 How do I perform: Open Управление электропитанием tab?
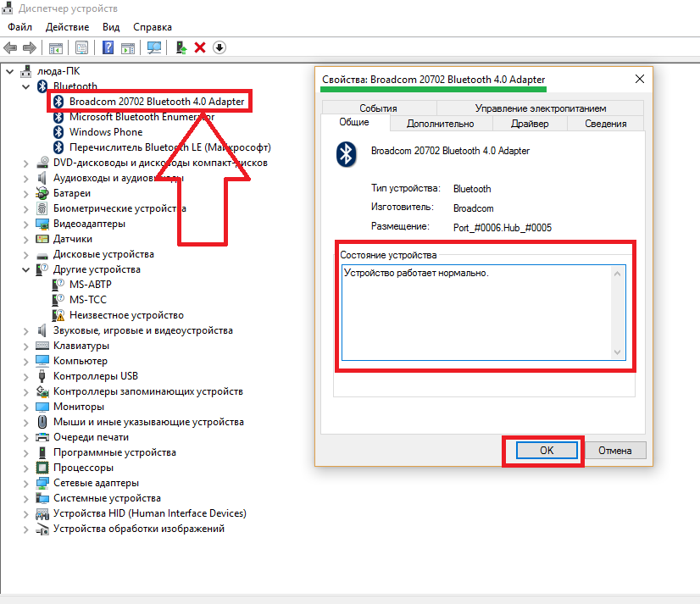click(540, 108)
